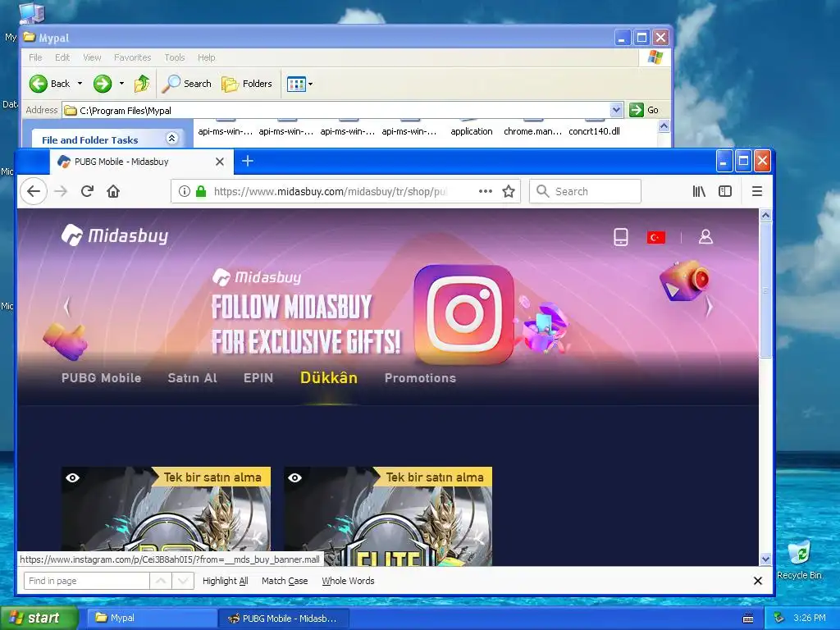The height and width of the screenshot is (630, 840).
Task: Select the Satın Al tab
Action: tap(192, 377)
